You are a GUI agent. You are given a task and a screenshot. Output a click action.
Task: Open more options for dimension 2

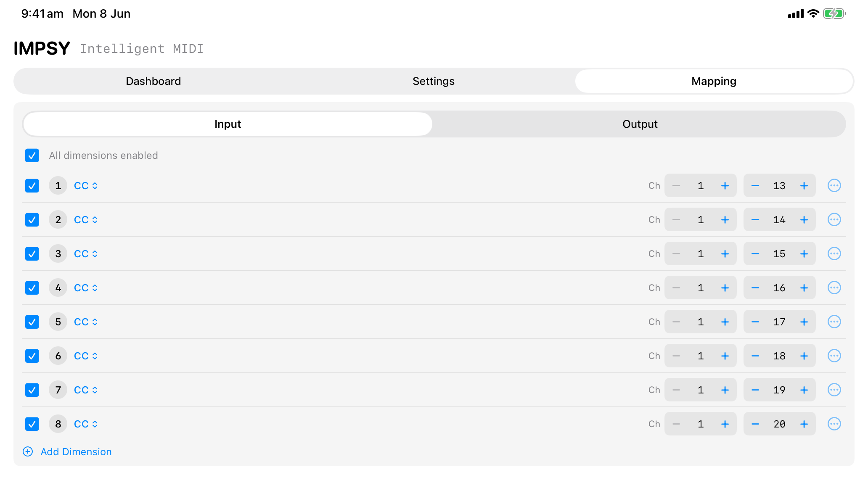(x=834, y=219)
